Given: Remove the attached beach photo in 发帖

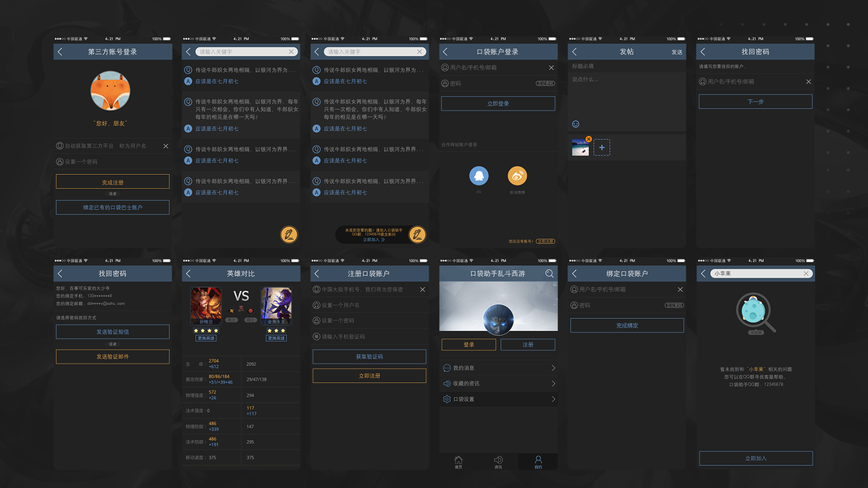Looking at the screenshot, I should (588, 139).
